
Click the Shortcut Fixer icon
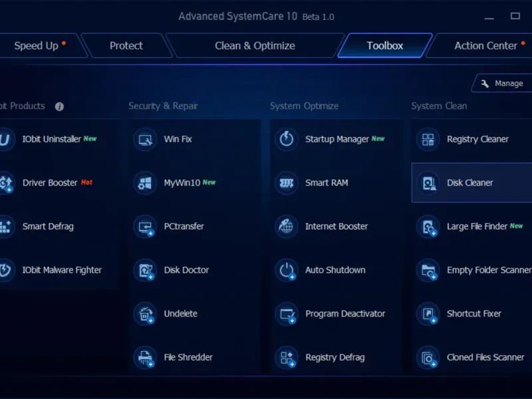pos(428,314)
